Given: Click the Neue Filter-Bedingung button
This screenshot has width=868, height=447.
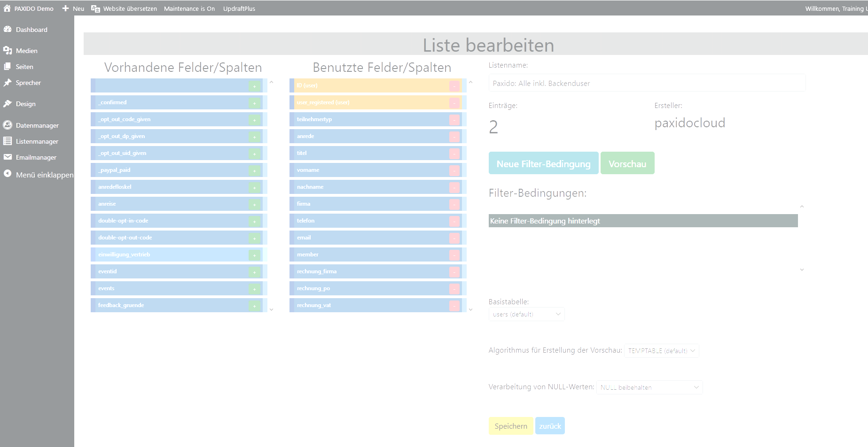Looking at the screenshot, I should pos(543,163).
